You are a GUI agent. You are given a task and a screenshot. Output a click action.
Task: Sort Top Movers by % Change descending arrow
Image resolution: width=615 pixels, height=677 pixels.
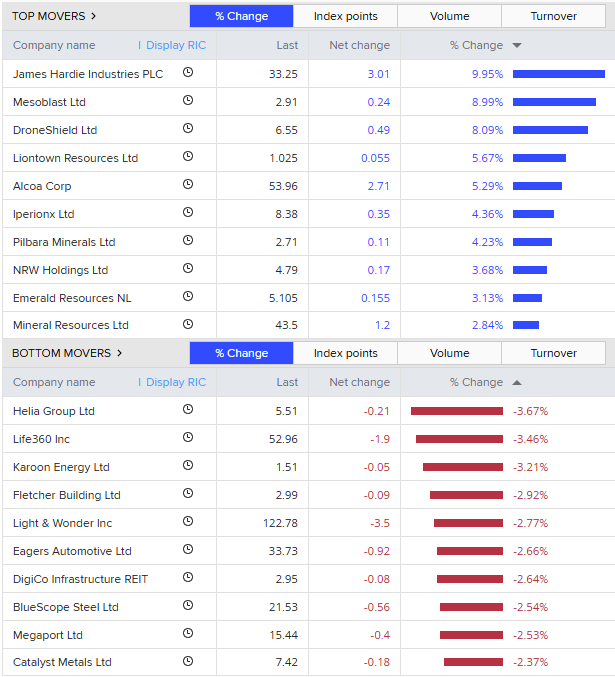click(x=517, y=45)
